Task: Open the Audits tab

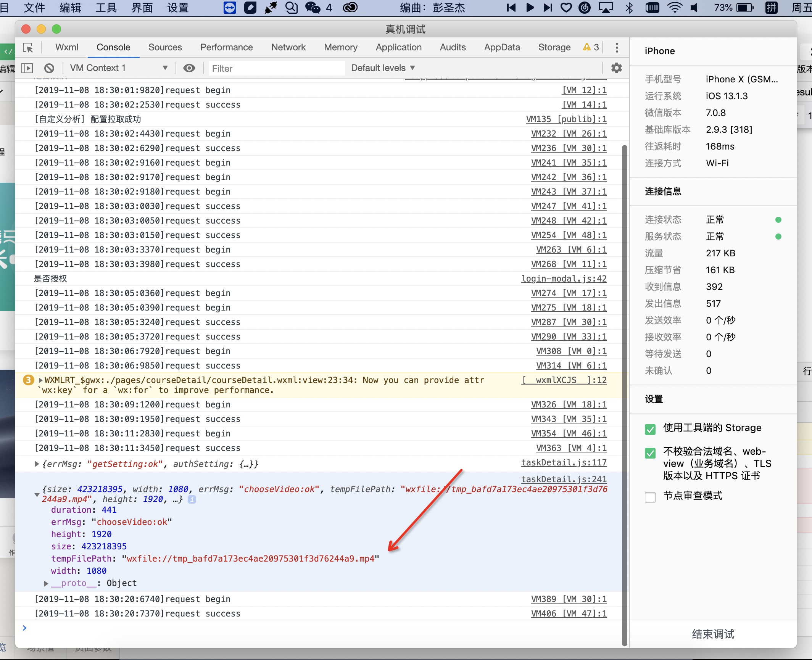Action: pyautogui.click(x=453, y=47)
